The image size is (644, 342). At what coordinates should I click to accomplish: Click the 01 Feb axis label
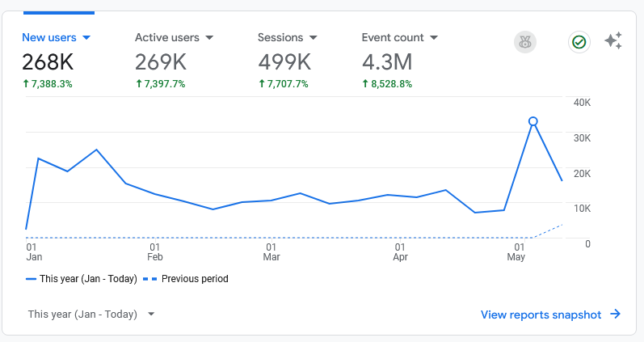155,252
